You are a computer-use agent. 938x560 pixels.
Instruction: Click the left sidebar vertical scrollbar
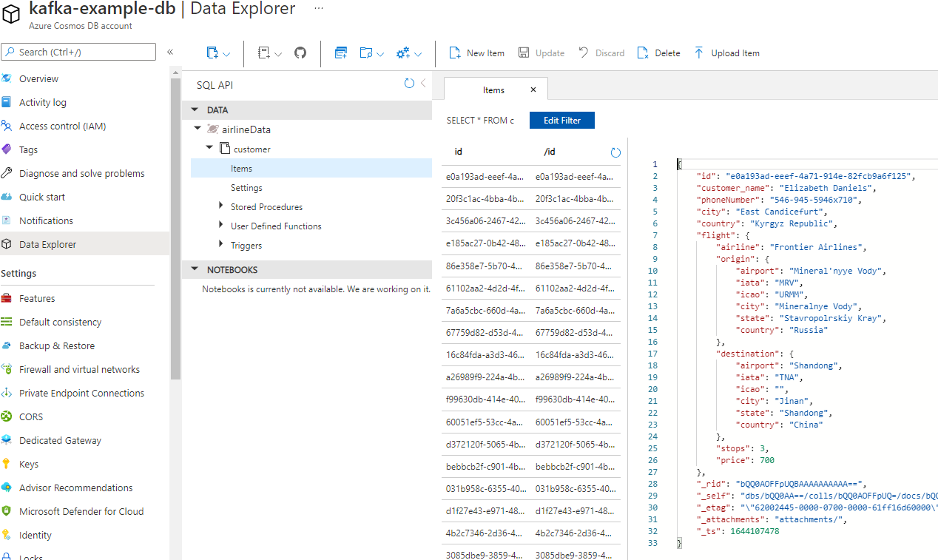click(x=175, y=229)
